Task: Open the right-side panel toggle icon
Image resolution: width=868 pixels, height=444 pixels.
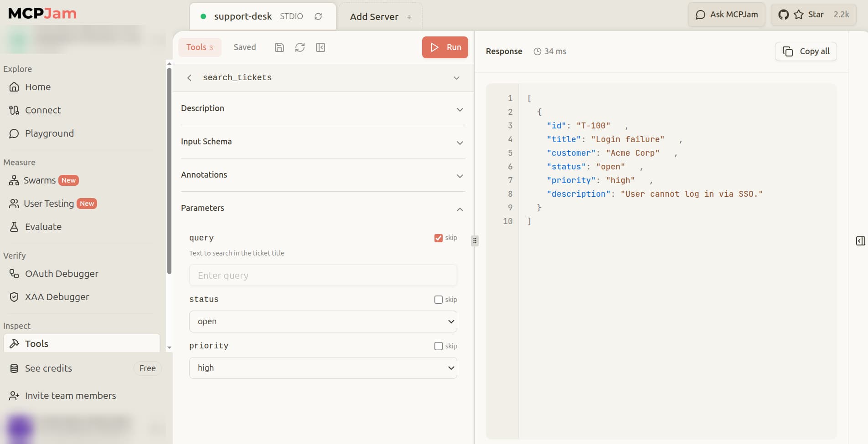Action: click(x=860, y=241)
